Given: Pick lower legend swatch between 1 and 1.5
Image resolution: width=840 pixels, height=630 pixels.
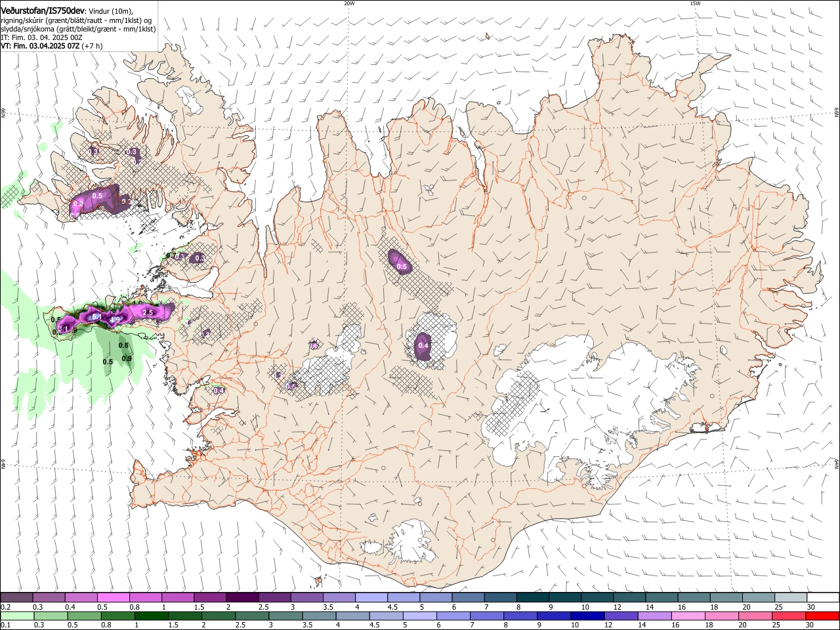Looking at the screenshot, I should click(x=151, y=616).
